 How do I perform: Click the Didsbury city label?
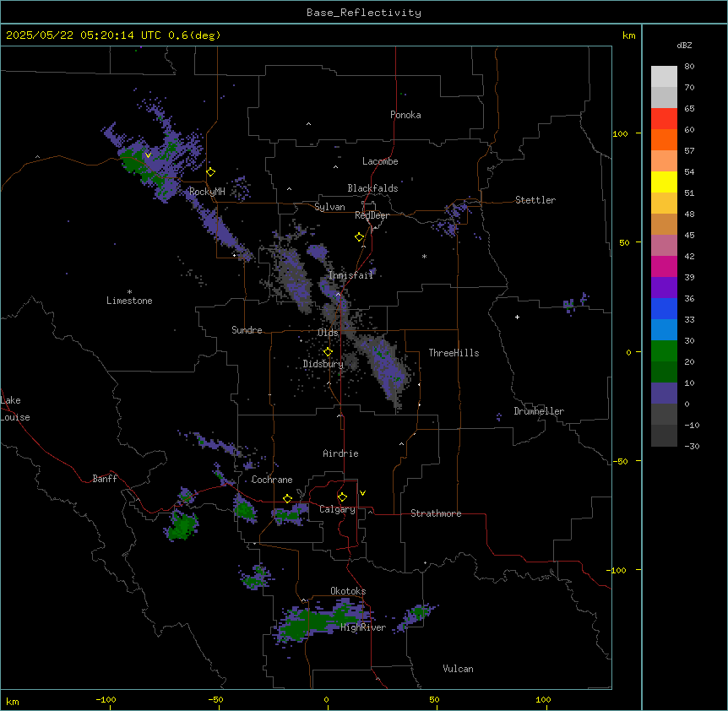click(323, 364)
